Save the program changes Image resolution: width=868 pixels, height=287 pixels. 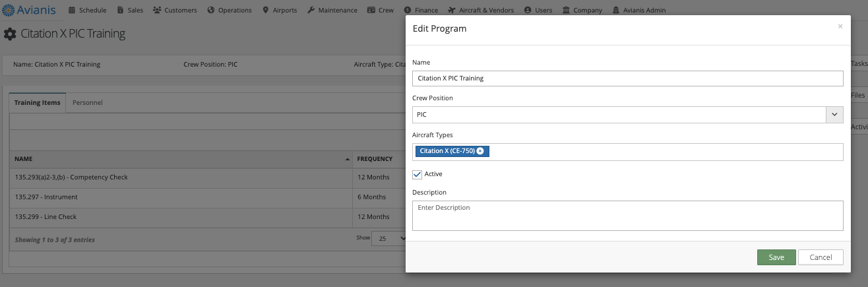coord(776,257)
